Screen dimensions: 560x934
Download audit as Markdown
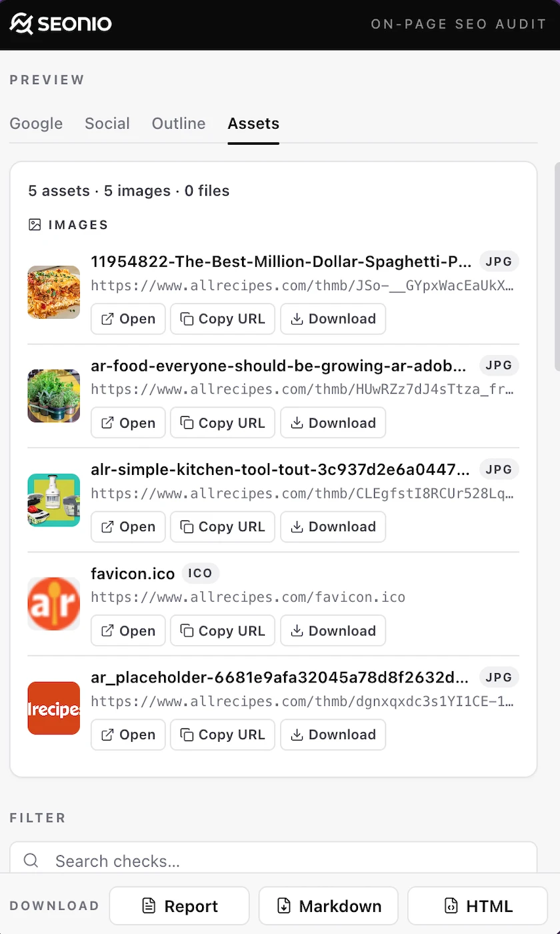pos(329,906)
